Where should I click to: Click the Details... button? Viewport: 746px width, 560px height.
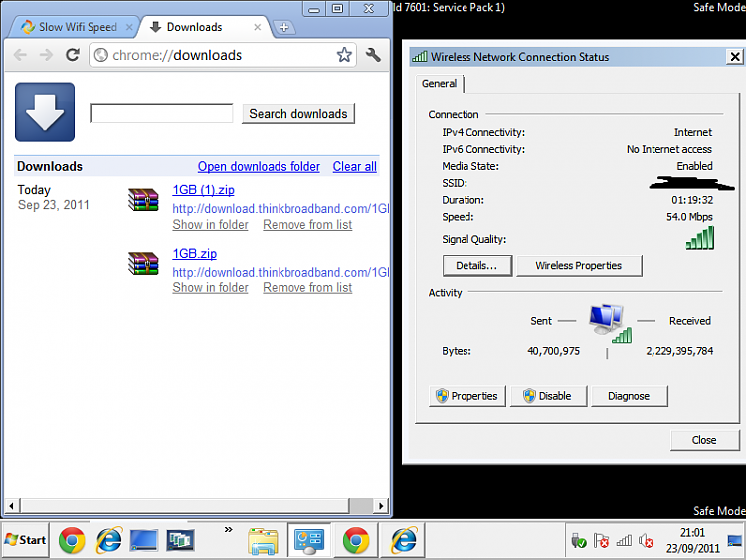[x=477, y=265]
